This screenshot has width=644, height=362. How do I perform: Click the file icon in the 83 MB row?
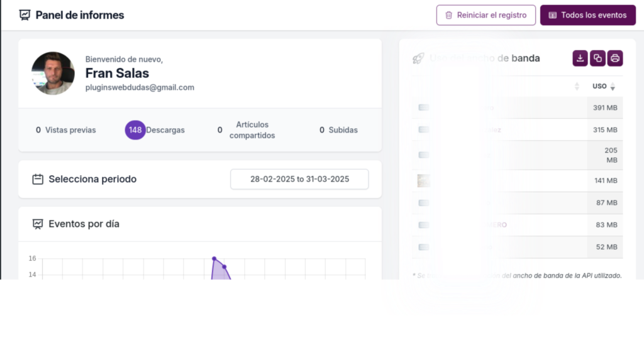coord(423,225)
